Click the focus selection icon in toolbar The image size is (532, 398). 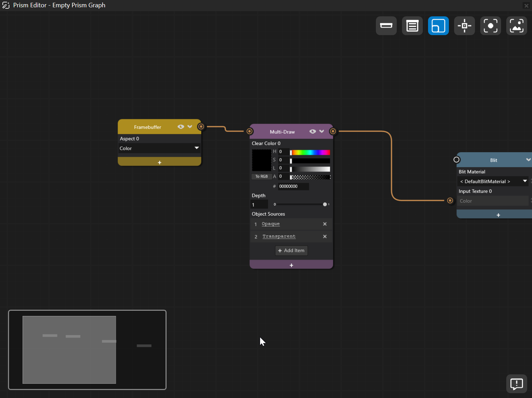point(490,26)
